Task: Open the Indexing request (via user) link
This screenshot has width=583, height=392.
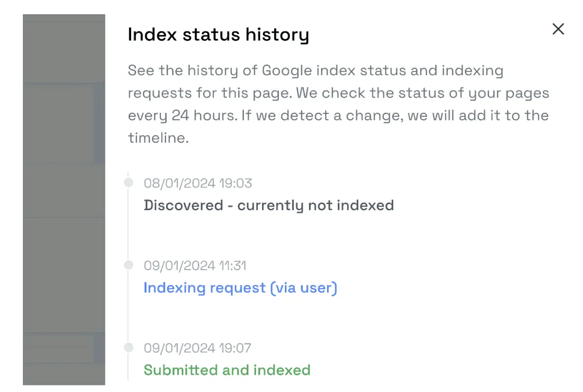Action: [240, 287]
